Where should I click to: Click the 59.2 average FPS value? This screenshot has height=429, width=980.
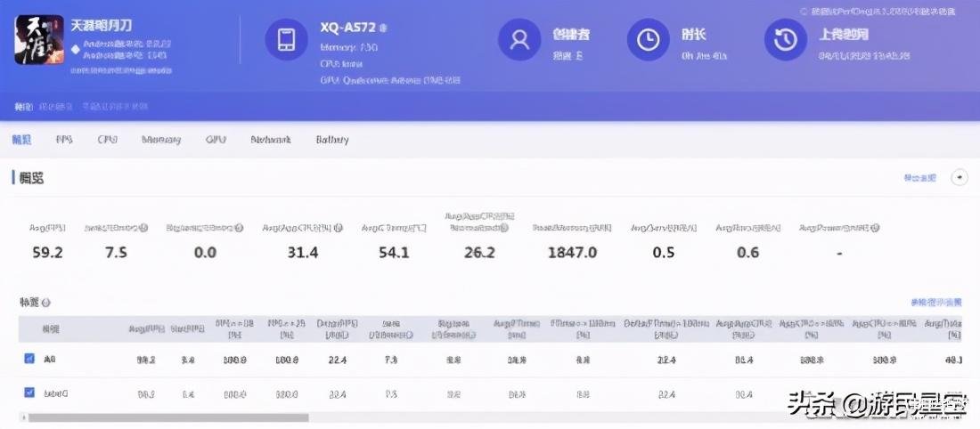[47, 252]
